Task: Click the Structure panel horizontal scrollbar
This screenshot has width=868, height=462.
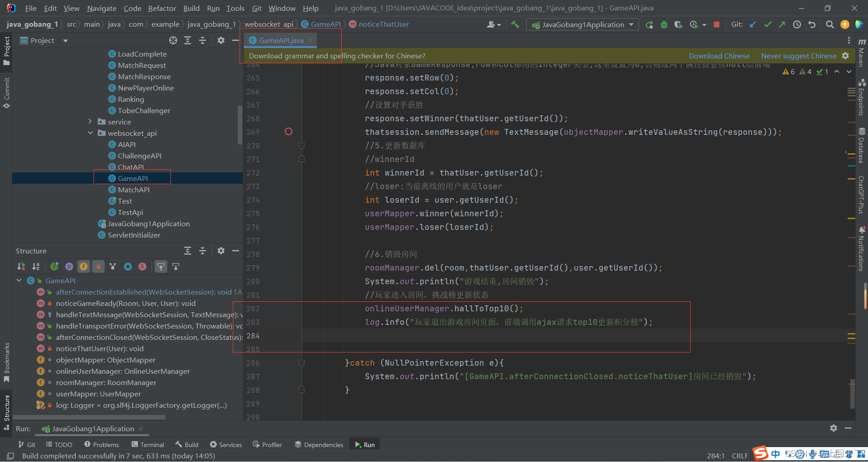Action: tap(89, 417)
